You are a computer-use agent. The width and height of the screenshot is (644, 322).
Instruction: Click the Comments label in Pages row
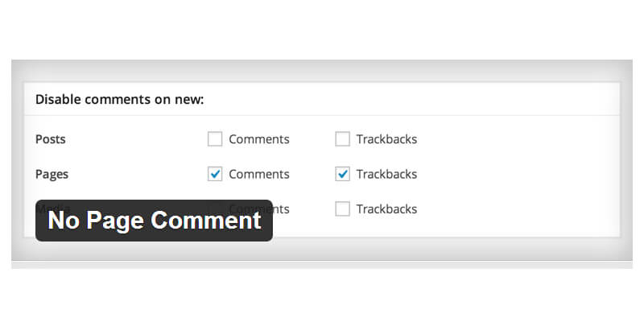pos(258,174)
